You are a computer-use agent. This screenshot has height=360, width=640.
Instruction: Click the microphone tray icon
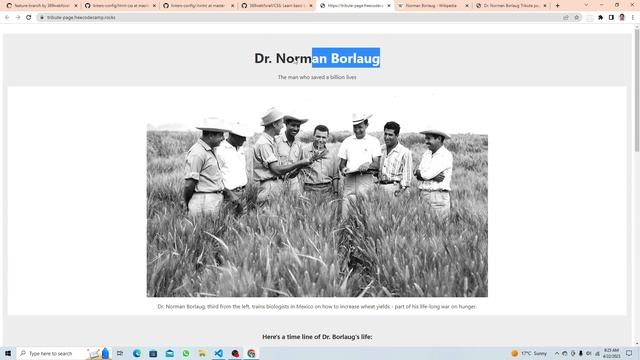coord(580,353)
